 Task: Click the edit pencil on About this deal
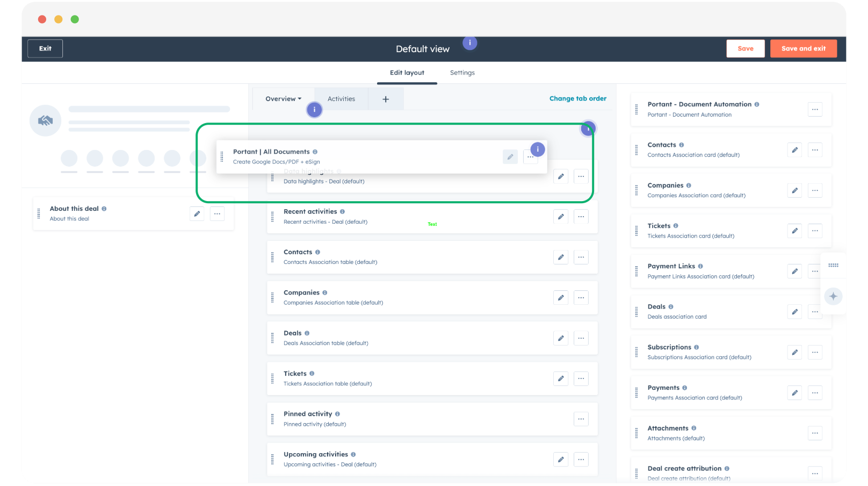[x=197, y=214]
